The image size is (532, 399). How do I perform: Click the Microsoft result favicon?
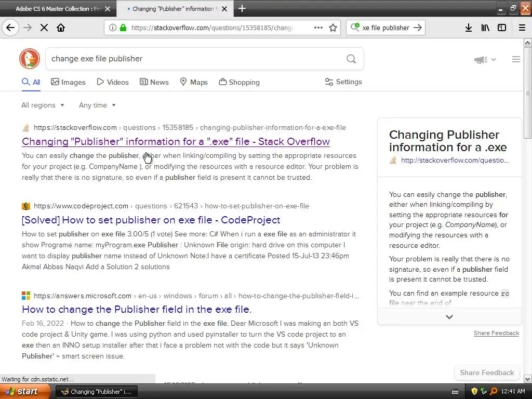(x=26, y=296)
